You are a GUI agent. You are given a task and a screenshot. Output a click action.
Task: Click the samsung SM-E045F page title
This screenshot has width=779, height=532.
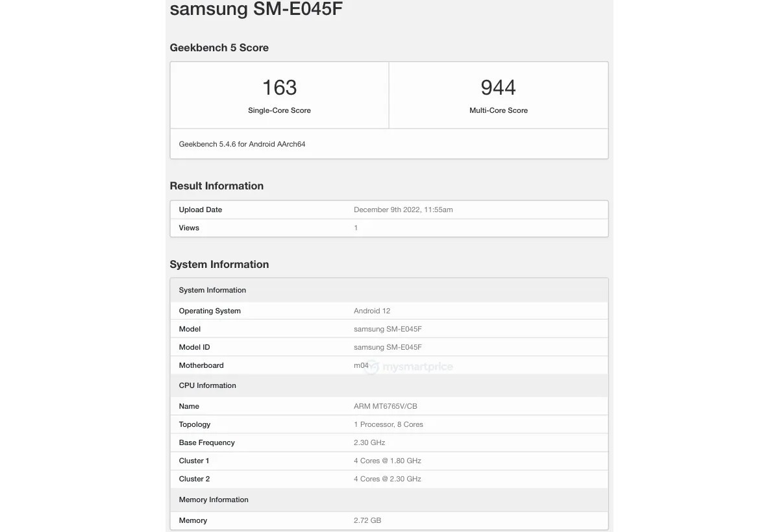(256, 9)
